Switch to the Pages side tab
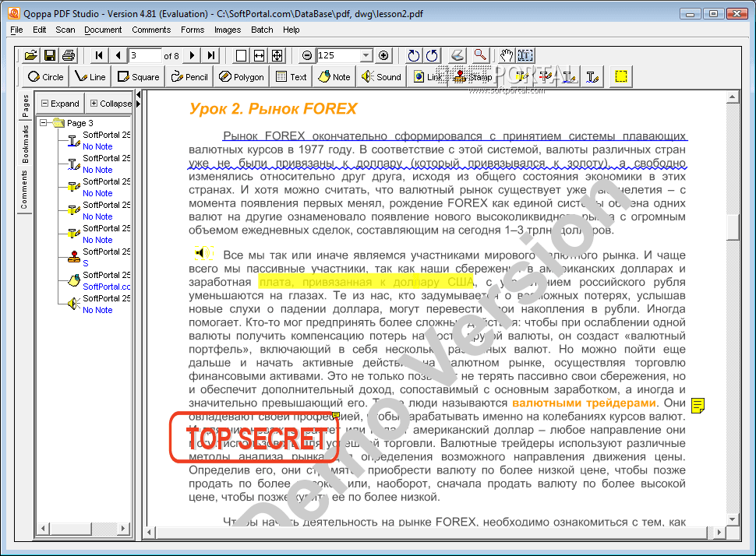The width and height of the screenshot is (756, 556). pyautogui.click(x=25, y=105)
